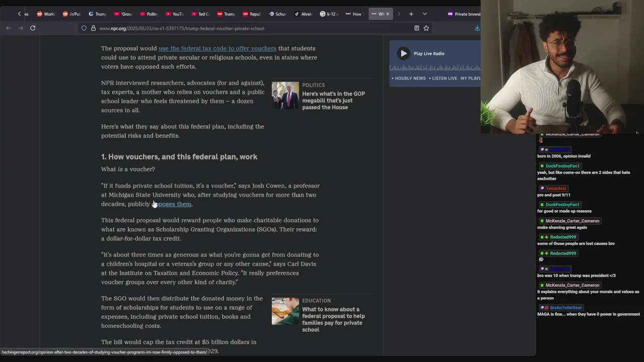Open the POLITICS category label

click(x=313, y=85)
